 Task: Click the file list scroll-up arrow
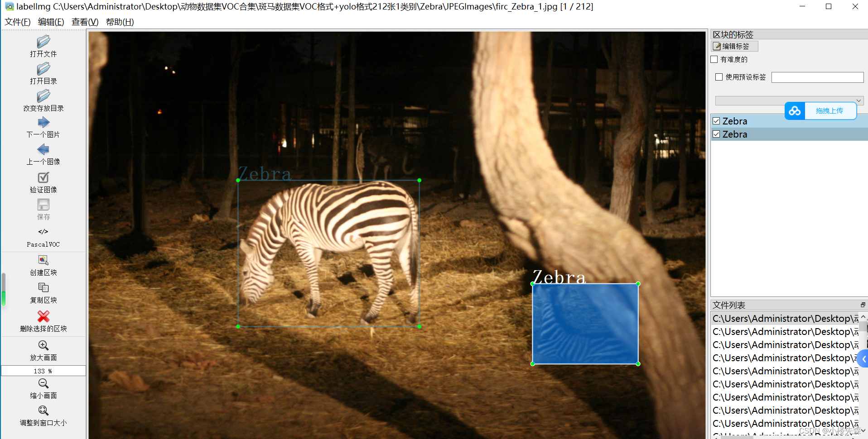pyautogui.click(x=863, y=317)
